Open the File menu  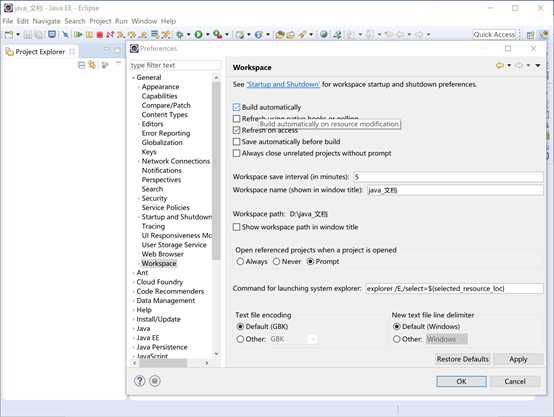coord(7,21)
